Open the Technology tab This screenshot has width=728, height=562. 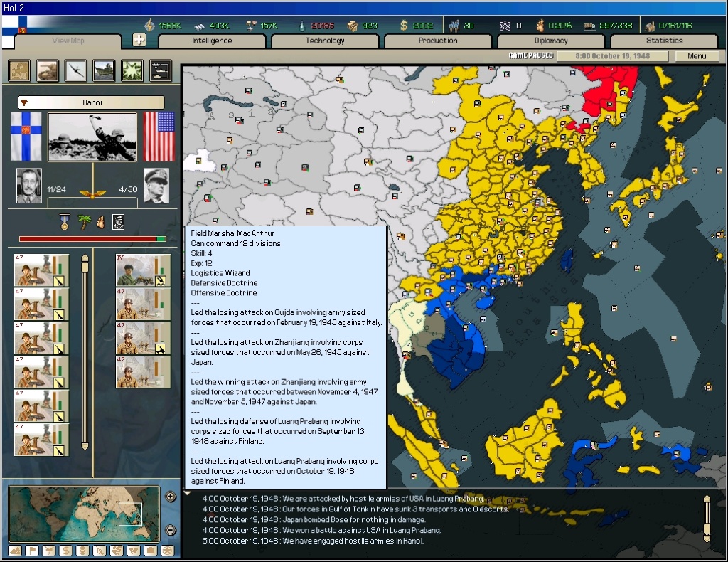(325, 41)
